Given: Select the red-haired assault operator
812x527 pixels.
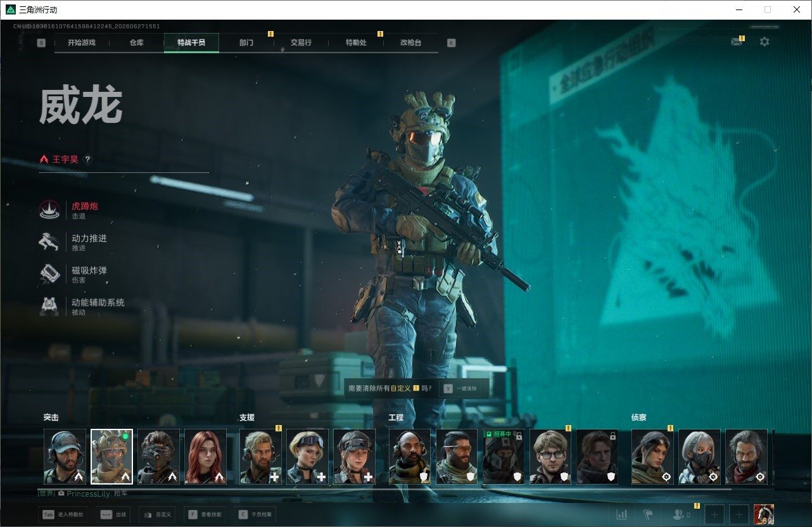Looking at the screenshot, I should point(205,457).
